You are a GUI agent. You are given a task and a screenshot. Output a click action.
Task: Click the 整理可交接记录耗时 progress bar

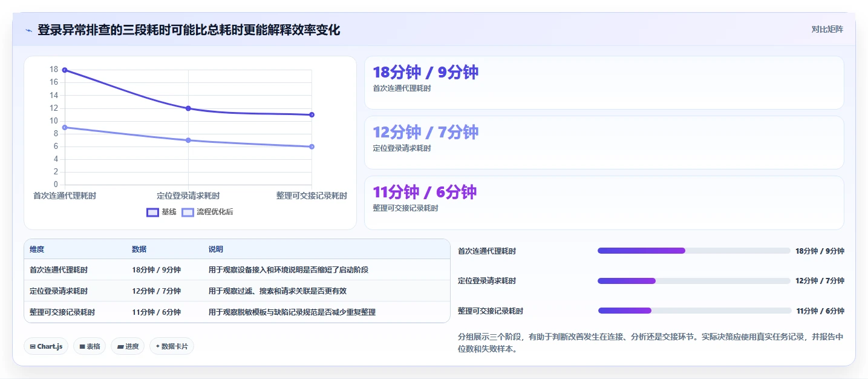[x=694, y=311]
